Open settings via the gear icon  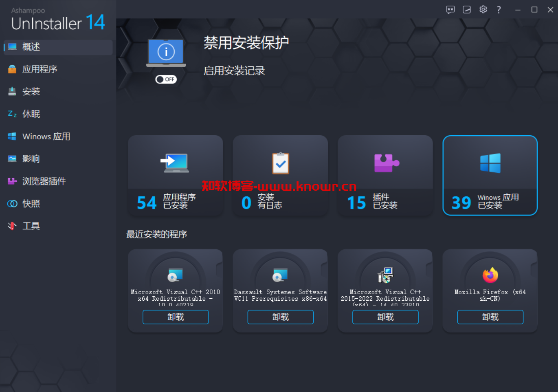tap(483, 9)
